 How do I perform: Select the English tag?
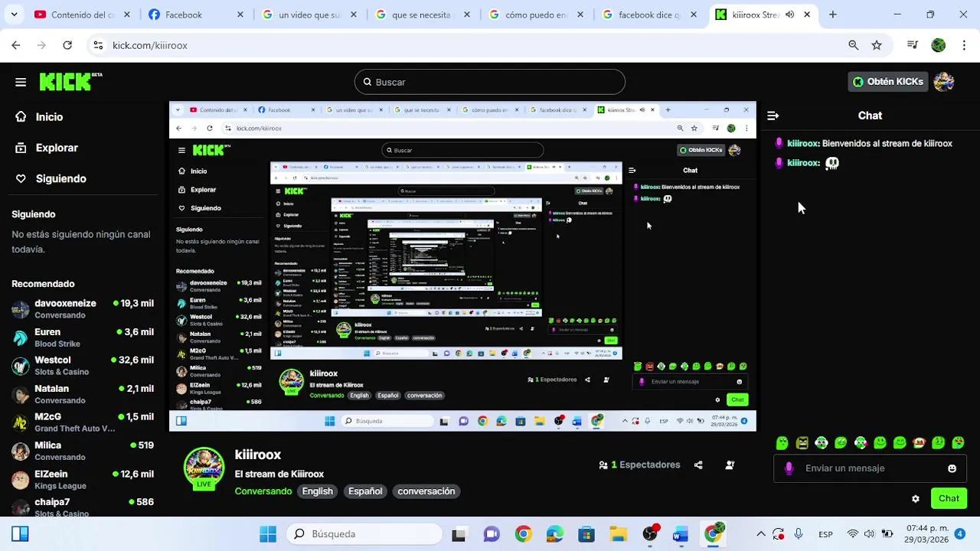click(x=318, y=491)
